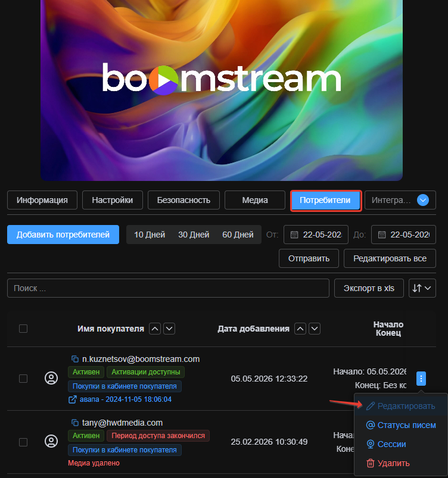The width and height of the screenshot is (448, 478).
Task: Select checkbox for tany@hwdmedia.com row
Action: 23,442
